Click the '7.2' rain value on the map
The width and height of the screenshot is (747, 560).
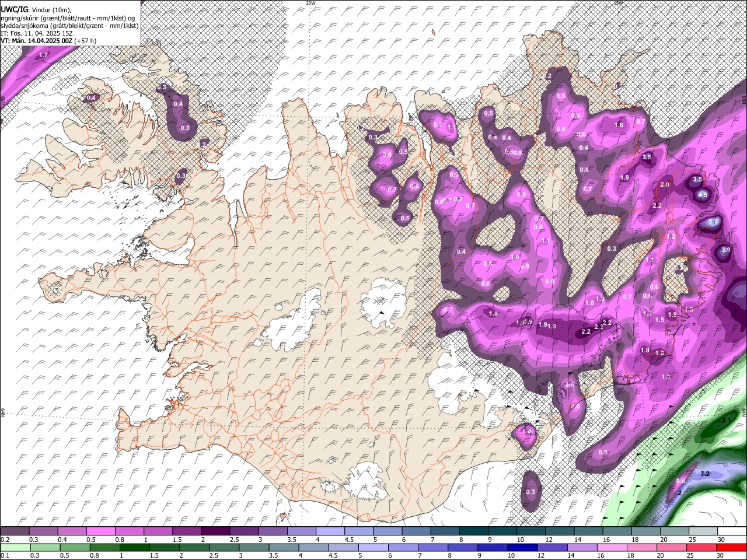point(704,474)
